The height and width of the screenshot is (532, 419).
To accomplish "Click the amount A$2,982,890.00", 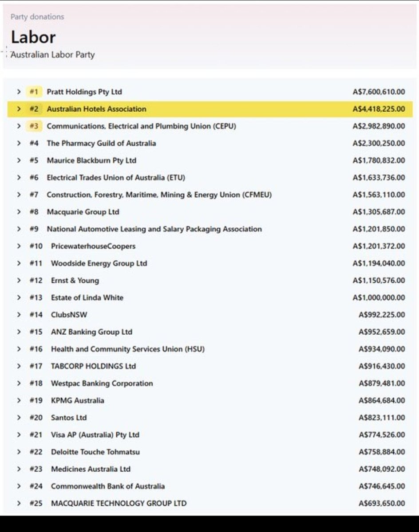I will click(379, 126).
